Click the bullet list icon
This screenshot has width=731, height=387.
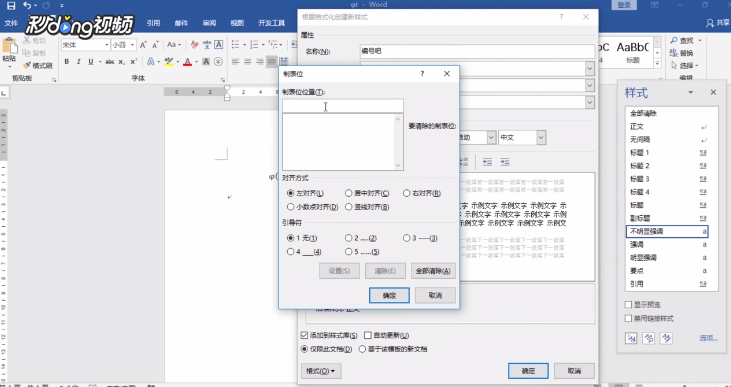[235, 45]
